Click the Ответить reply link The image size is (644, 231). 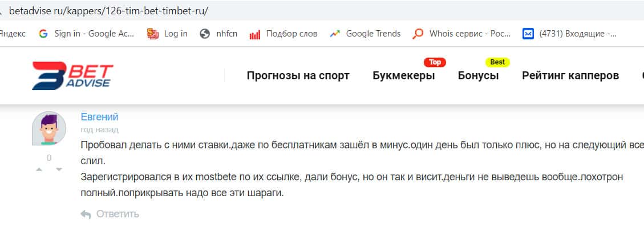(x=110, y=214)
